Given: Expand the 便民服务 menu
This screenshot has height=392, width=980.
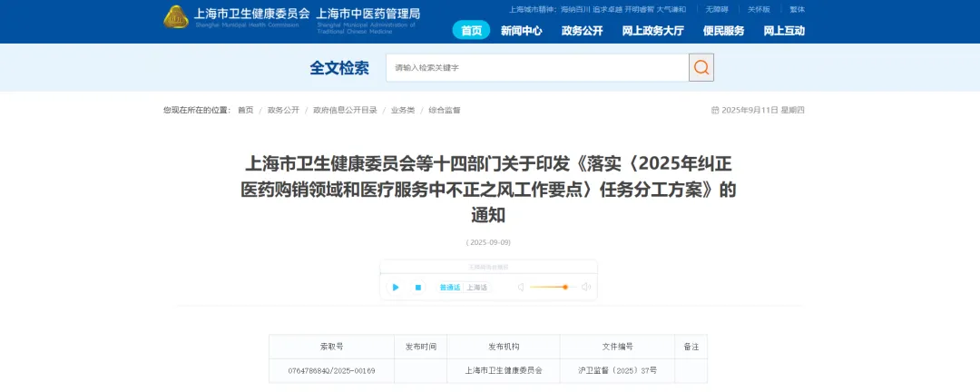Looking at the screenshot, I should point(723,30).
